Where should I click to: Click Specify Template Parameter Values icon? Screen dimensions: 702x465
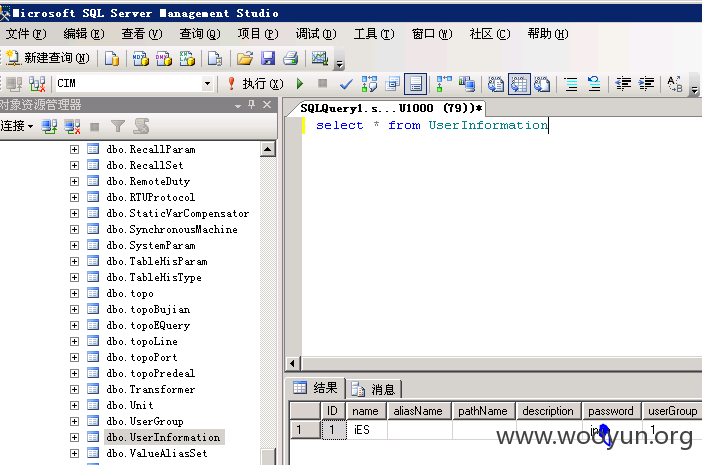coord(675,84)
